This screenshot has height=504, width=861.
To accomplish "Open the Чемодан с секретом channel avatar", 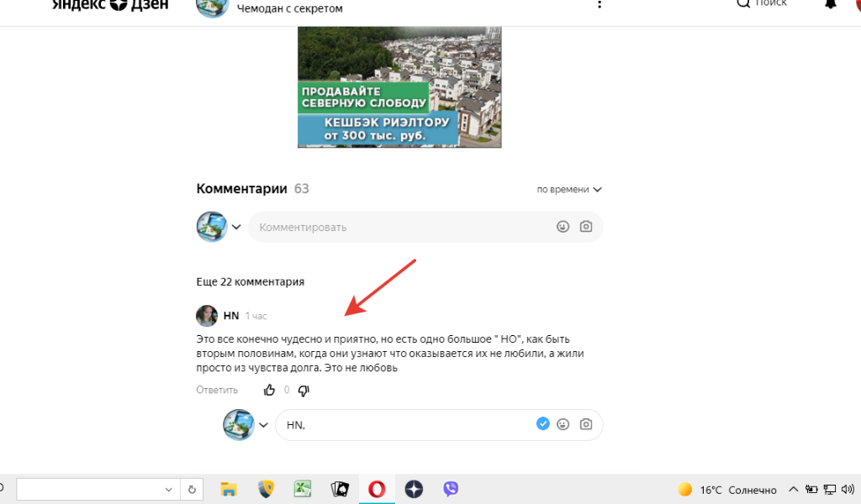I will pyautogui.click(x=213, y=8).
